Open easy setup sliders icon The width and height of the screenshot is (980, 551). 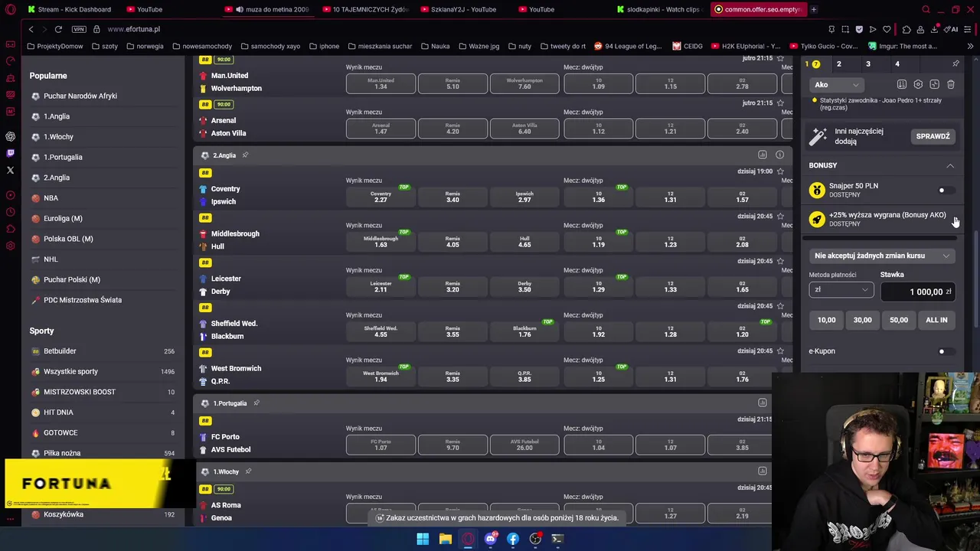tap(969, 29)
